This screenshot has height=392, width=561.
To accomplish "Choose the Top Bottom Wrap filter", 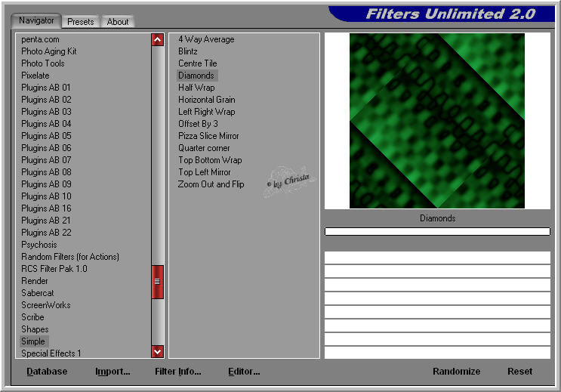I will pos(210,160).
